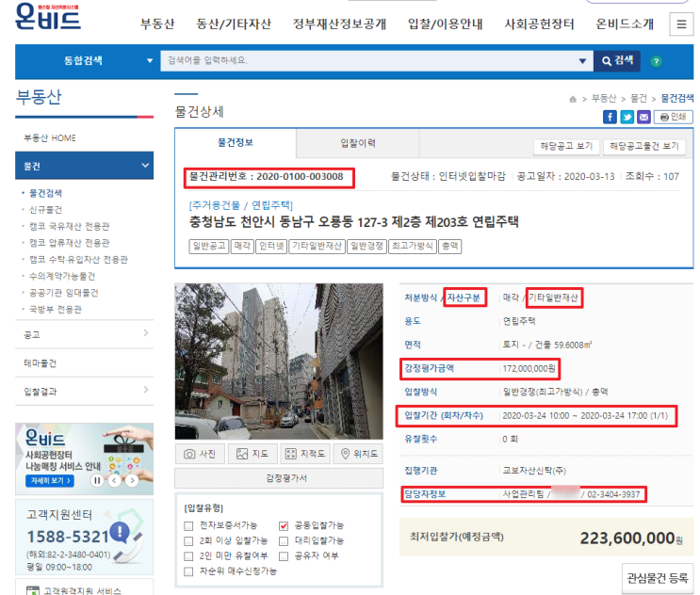Click 해당공고물건 보기 button

pos(644,146)
